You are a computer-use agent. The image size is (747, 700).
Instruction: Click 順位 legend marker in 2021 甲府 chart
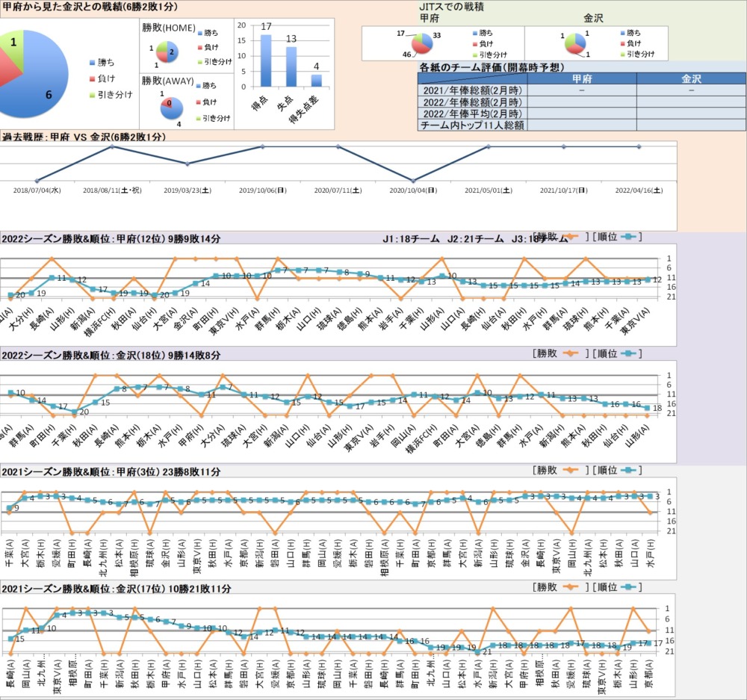(628, 471)
